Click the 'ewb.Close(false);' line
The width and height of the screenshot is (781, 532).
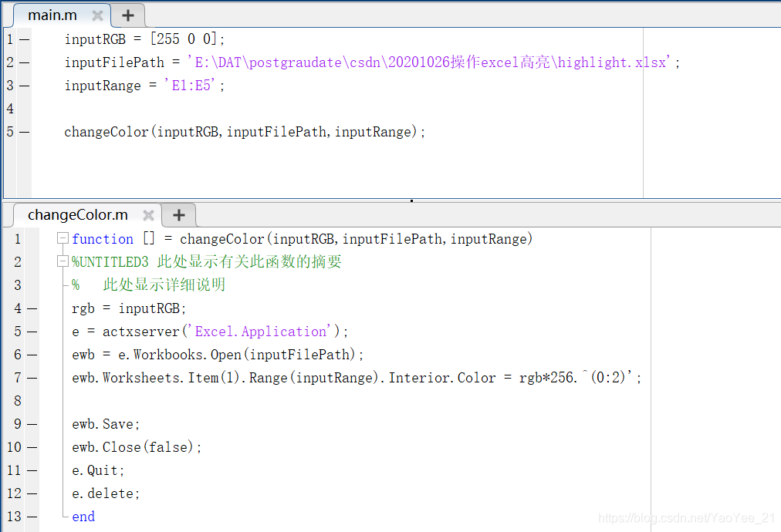click(137, 447)
